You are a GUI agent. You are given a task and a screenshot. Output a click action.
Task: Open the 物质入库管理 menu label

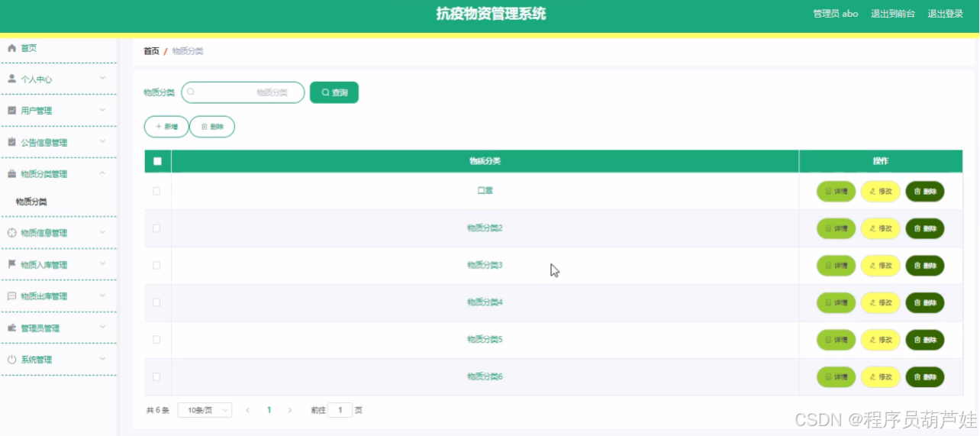pyautogui.click(x=44, y=265)
